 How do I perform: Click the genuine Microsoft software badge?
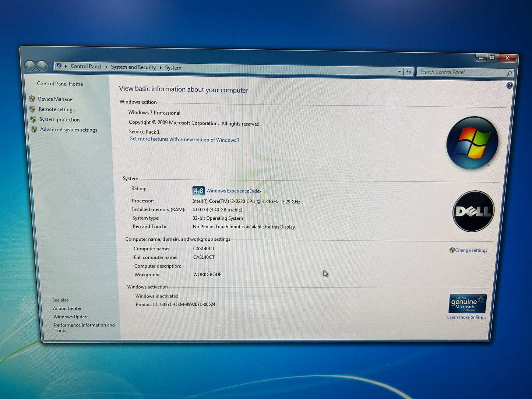[x=468, y=303]
